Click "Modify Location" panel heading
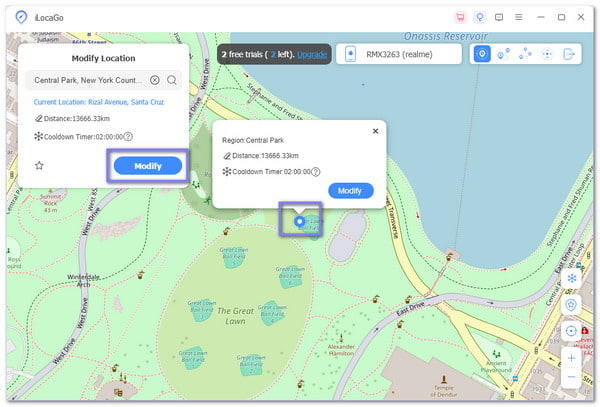The image size is (600, 407). [x=103, y=59]
